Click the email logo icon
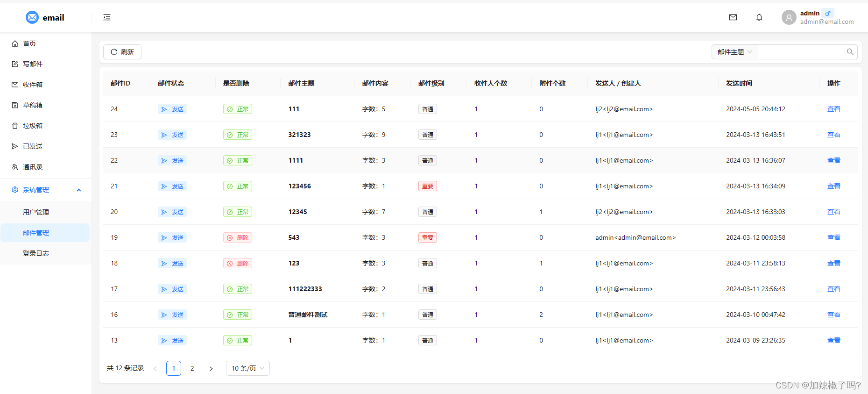 (32, 17)
